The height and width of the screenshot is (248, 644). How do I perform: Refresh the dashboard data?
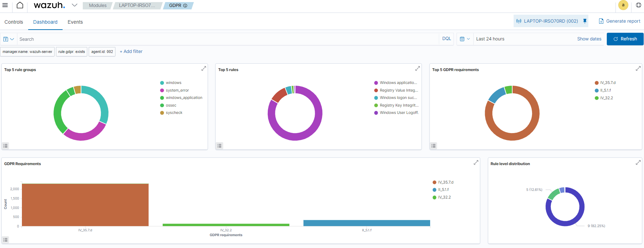pyautogui.click(x=625, y=39)
